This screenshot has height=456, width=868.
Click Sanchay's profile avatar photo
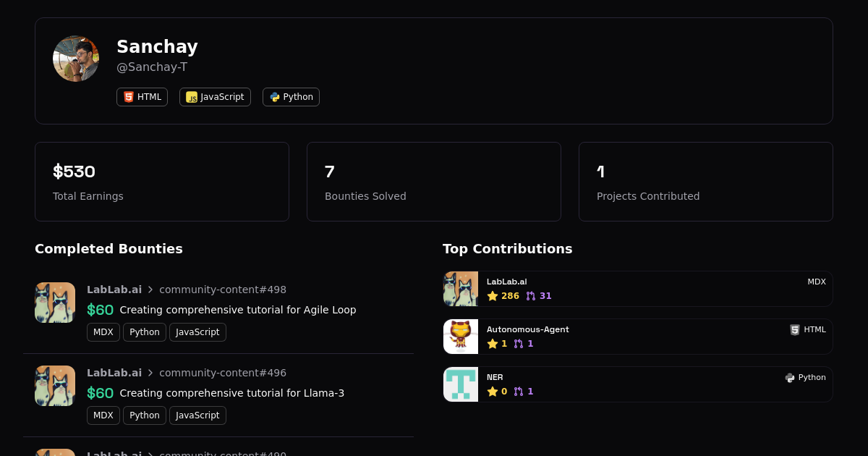tap(76, 59)
